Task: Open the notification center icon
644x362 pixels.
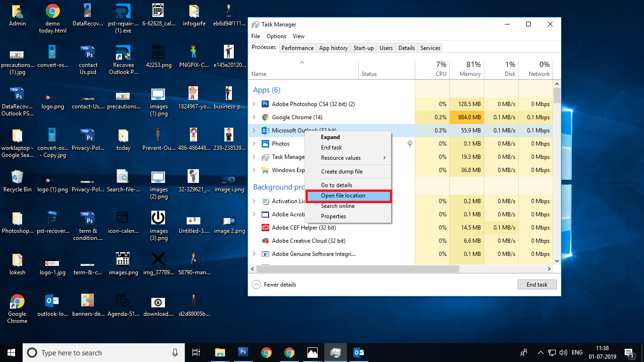Action: click(x=628, y=352)
